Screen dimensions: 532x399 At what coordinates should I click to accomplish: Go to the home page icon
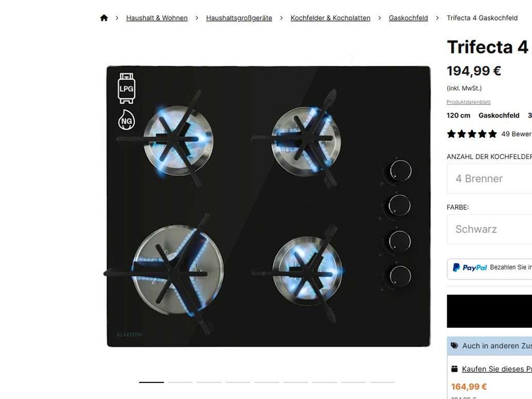pyautogui.click(x=104, y=18)
